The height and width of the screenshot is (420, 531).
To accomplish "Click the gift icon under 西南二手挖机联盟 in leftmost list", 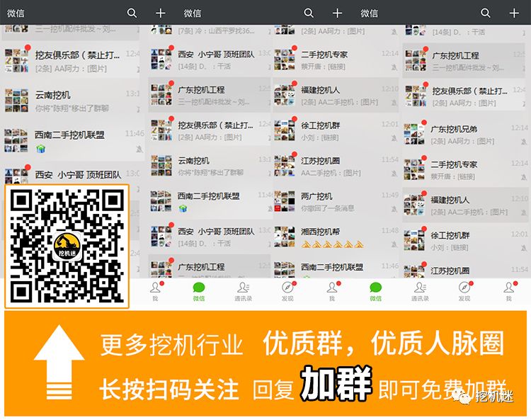I will tap(40, 149).
